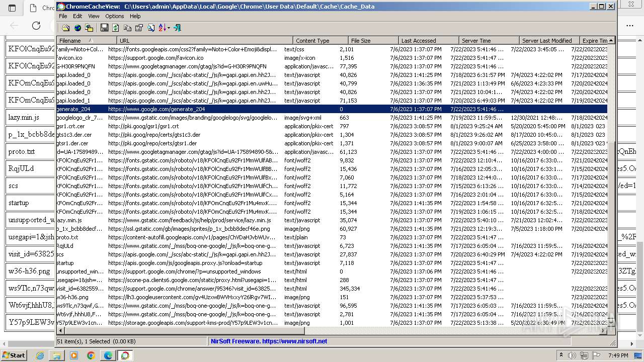Select the lazy.min.js row
Image resolution: width=644 pixels, height=362 pixels.
point(332,220)
